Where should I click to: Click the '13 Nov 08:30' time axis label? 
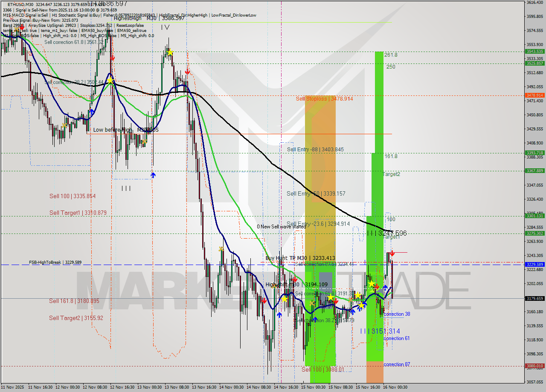click(x=177, y=387)
